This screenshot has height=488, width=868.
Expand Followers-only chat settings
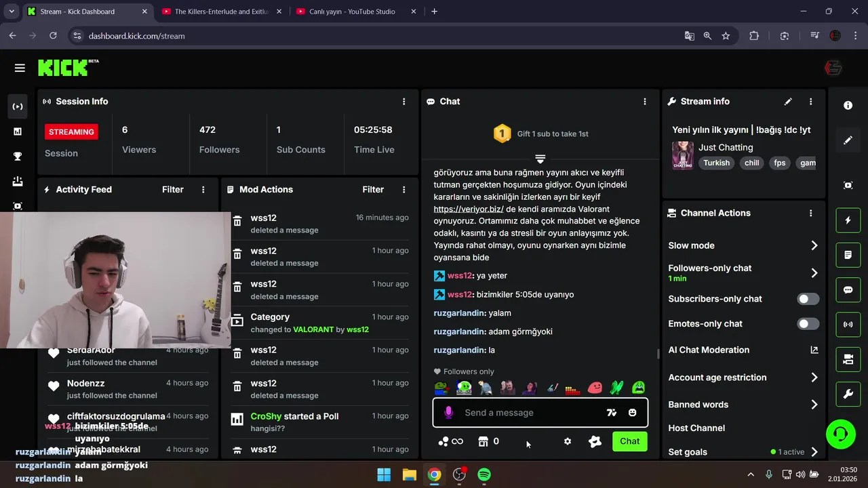click(x=743, y=272)
